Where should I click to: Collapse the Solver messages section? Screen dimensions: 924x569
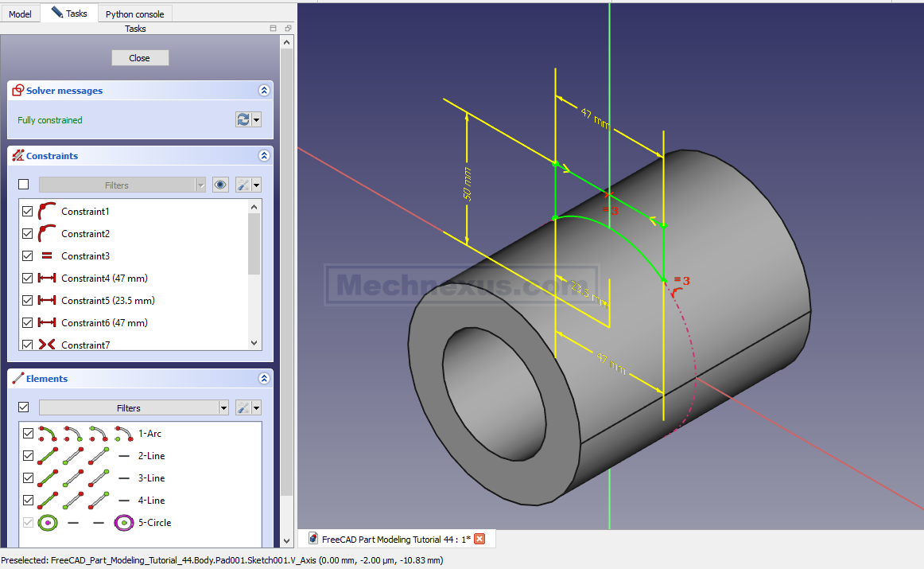[264, 91]
